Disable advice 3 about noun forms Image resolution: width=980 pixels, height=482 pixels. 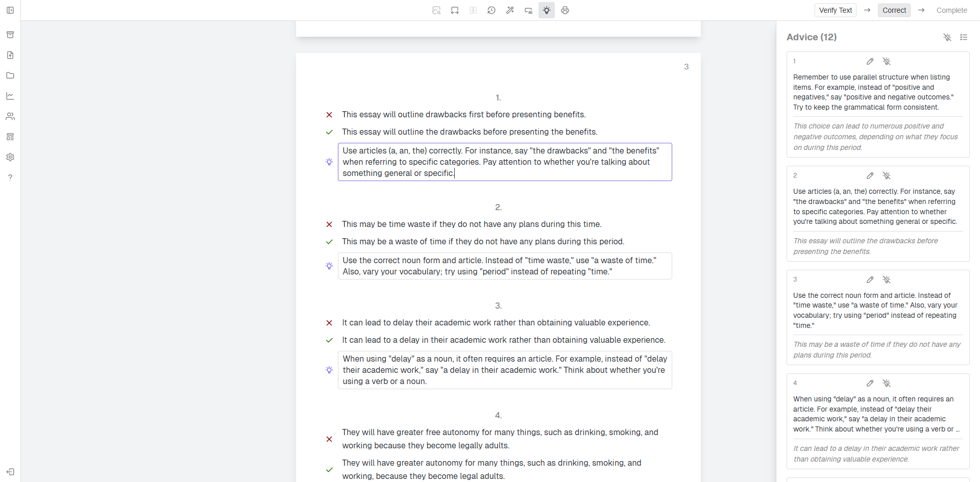(x=887, y=280)
